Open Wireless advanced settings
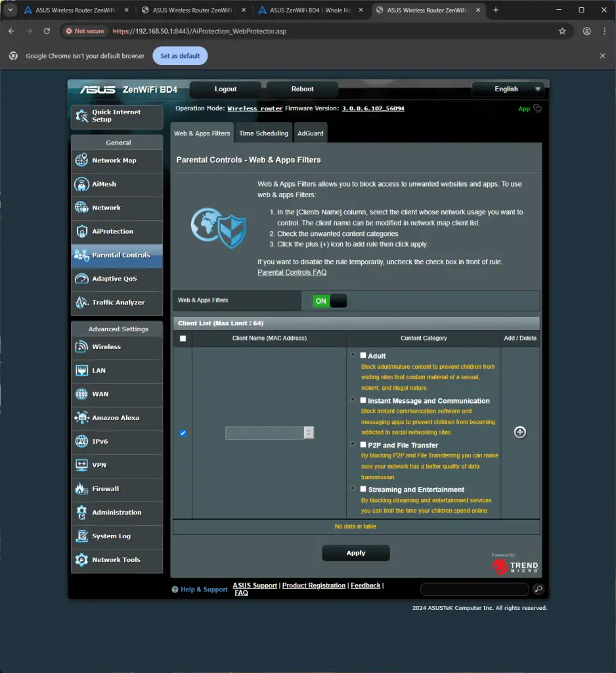Viewport: 616px width, 673px height. 117,347
